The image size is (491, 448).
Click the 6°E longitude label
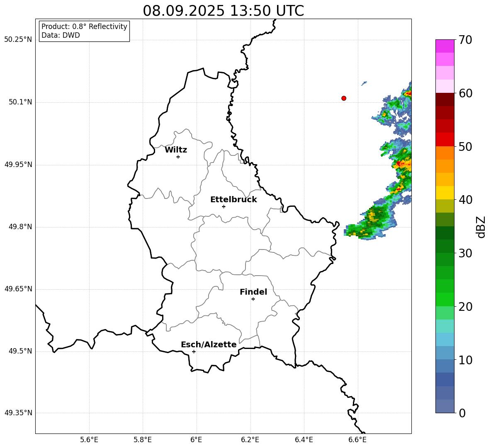click(196, 440)
